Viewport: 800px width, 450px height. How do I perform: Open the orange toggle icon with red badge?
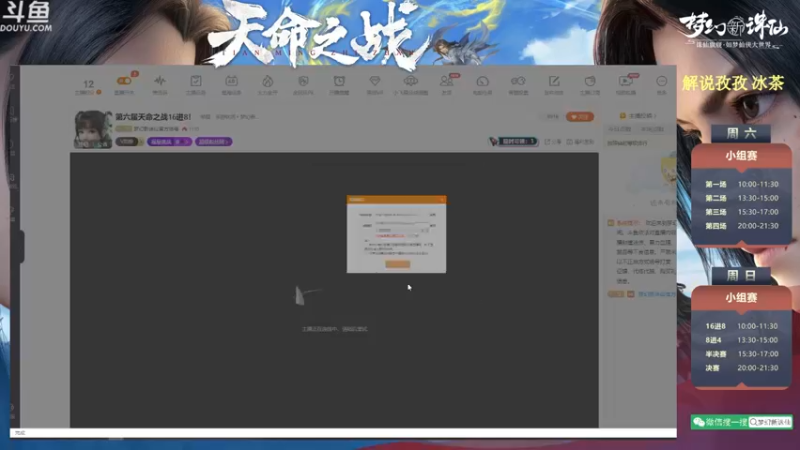(x=124, y=81)
